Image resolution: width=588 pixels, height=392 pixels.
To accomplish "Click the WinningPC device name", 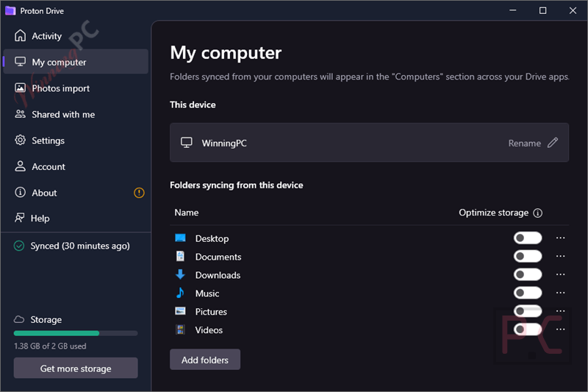I will tap(224, 143).
